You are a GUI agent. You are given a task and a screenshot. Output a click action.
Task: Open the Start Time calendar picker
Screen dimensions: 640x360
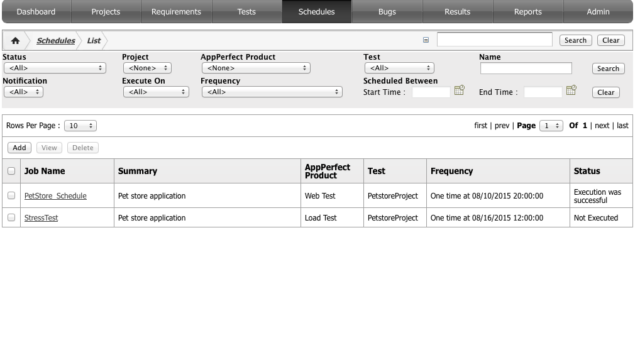(x=459, y=90)
